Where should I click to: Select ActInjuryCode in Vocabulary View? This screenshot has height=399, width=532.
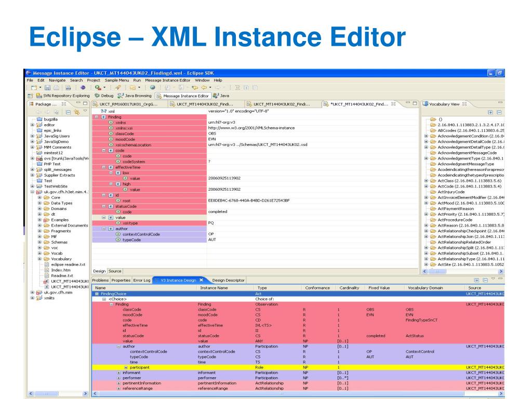pos(451,192)
